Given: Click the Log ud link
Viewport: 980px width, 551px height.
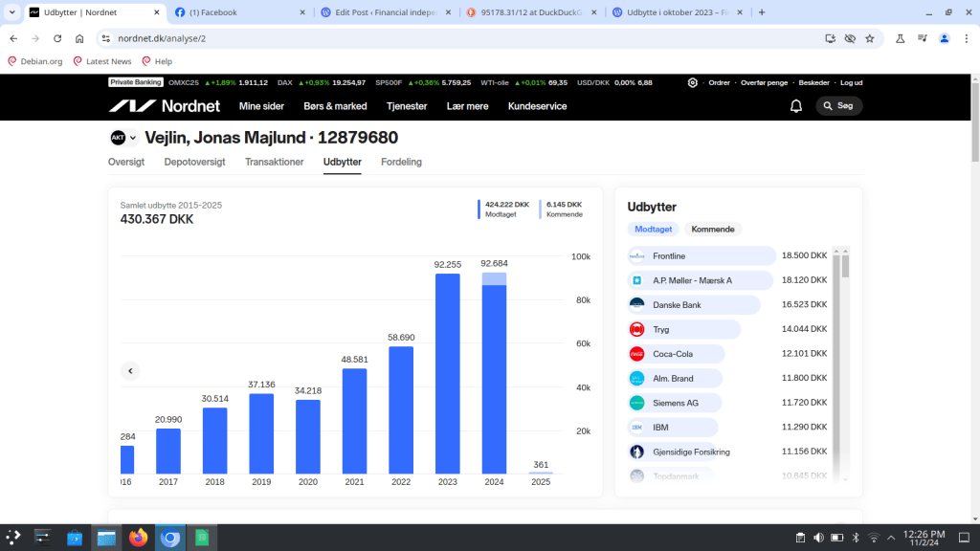Looking at the screenshot, I should point(851,83).
